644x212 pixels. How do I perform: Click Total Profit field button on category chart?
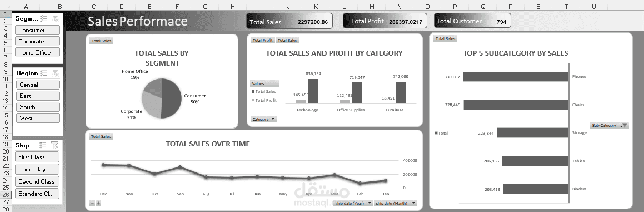pos(262,41)
